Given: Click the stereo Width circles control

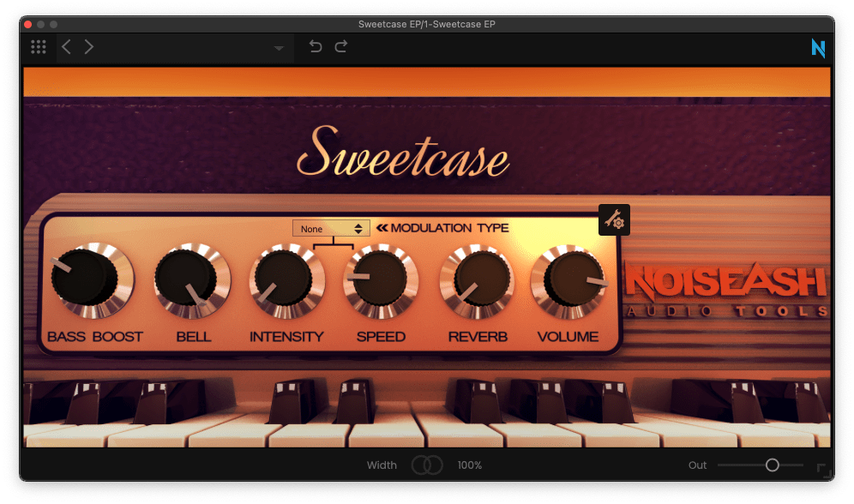Looking at the screenshot, I should pos(427,465).
